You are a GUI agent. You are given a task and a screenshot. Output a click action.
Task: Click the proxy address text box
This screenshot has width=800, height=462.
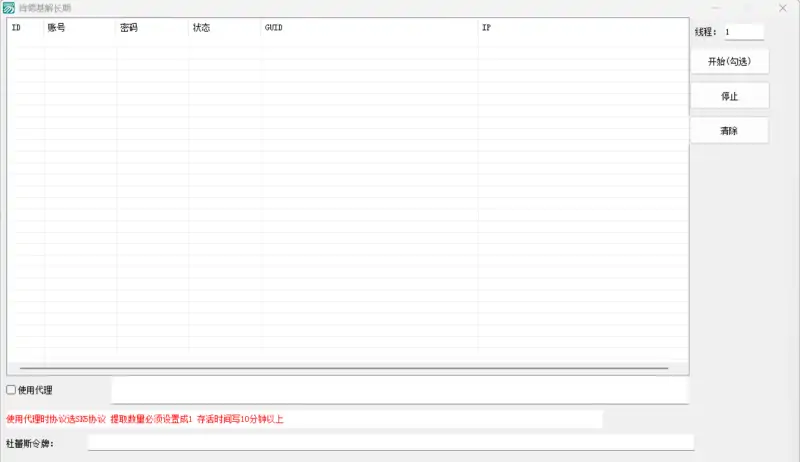coord(399,390)
